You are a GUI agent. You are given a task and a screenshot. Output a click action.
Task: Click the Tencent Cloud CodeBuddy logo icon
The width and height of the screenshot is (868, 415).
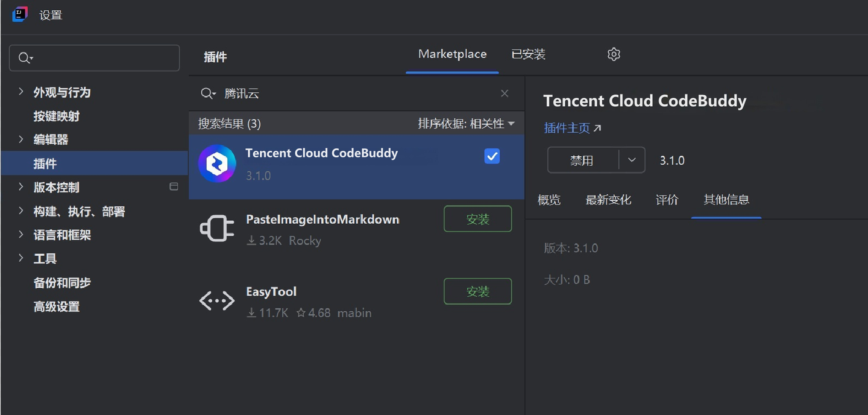217,163
